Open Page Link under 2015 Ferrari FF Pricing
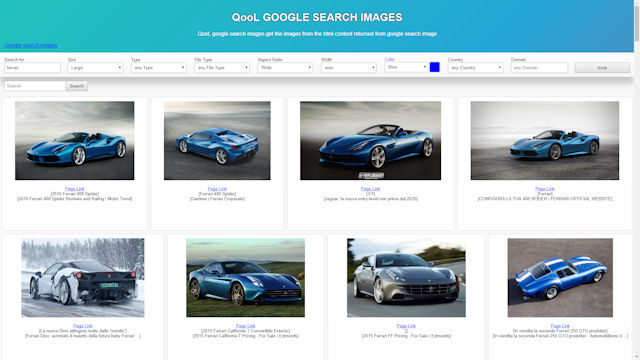Screen dimensions: 640x360 click(406, 326)
